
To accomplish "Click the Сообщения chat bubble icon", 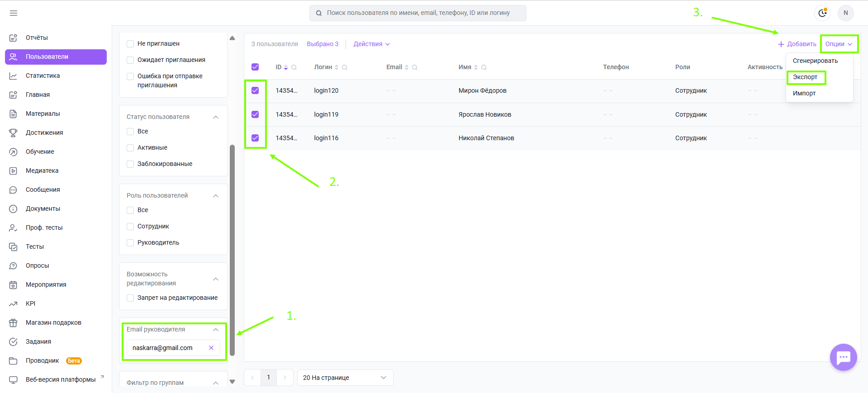I will click(13, 189).
